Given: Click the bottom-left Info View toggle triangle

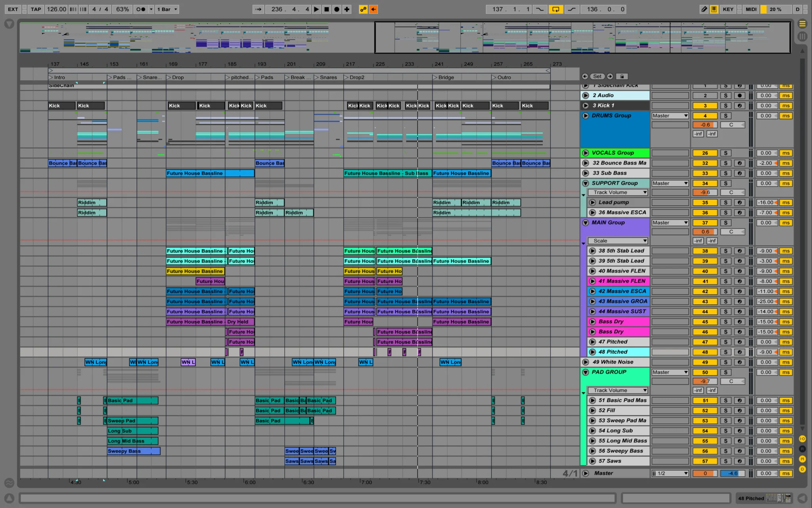Looking at the screenshot, I should [9, 498].
